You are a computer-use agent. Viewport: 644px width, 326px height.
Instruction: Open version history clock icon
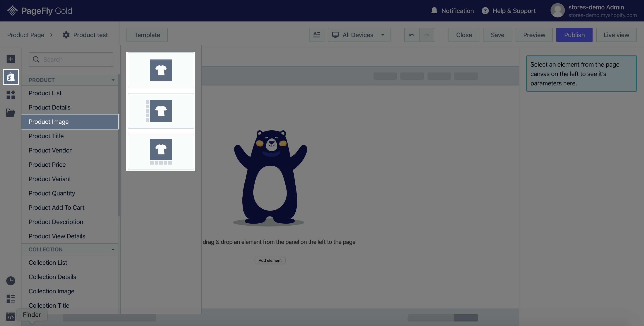[11, 281]
